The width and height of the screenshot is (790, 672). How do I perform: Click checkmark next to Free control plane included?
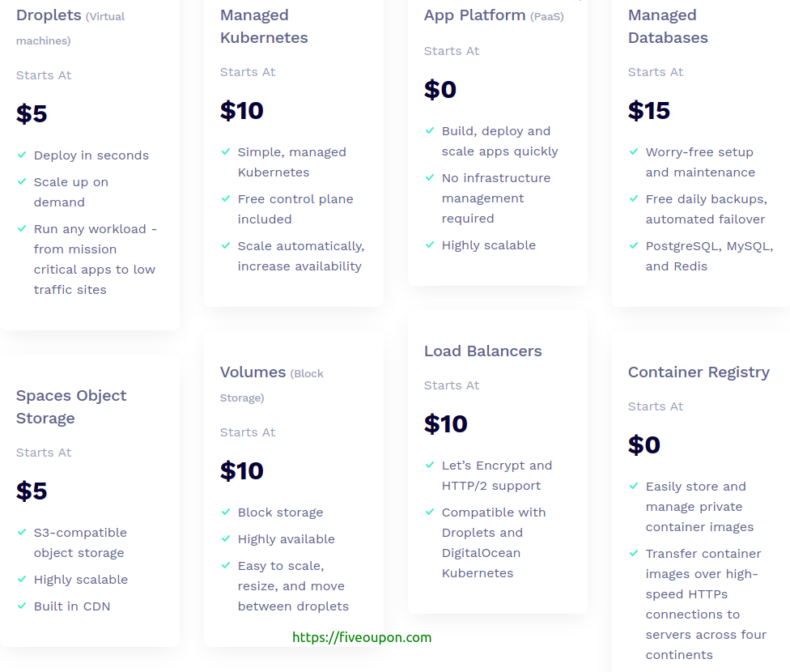[x=226, y=198]
